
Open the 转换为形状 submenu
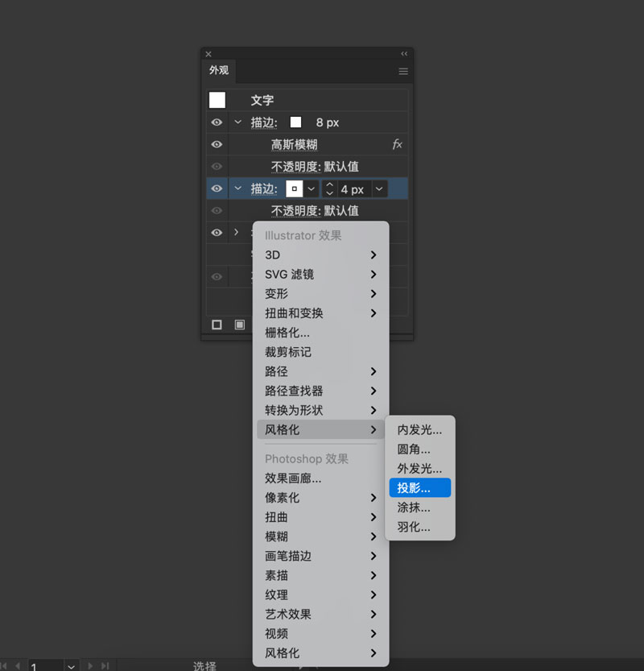[320, 410]
